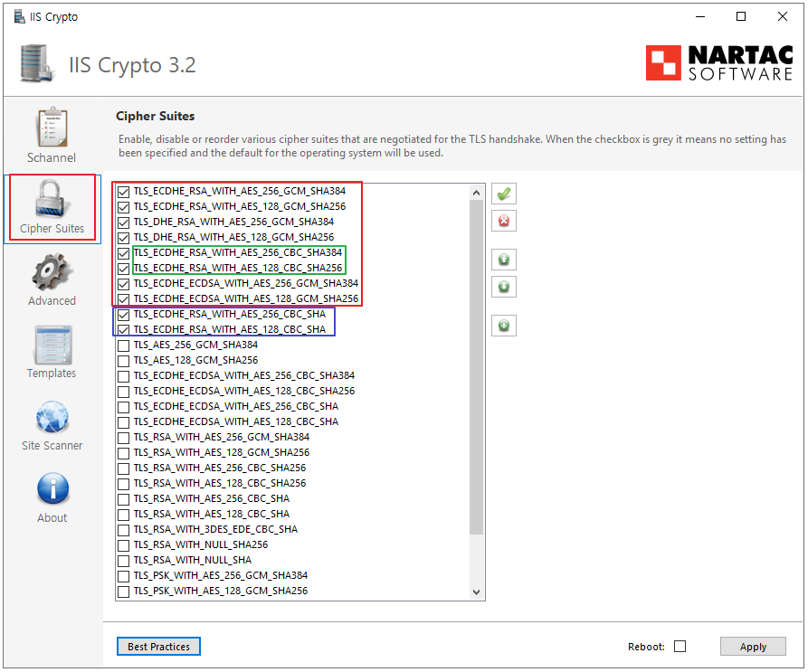
Task: Uncheck TLS_ECDHE_RSA_WITH_AES_256_CBC_SHA
Action: [123, 315]
